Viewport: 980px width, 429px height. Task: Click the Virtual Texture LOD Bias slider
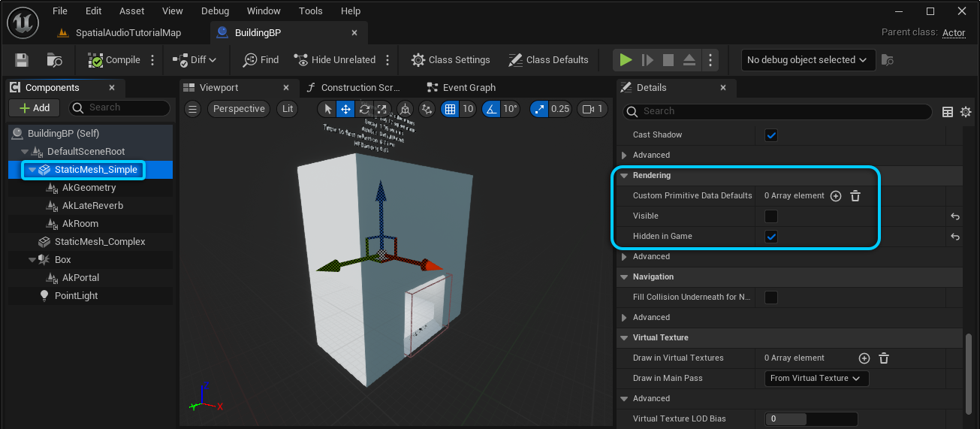811,419
